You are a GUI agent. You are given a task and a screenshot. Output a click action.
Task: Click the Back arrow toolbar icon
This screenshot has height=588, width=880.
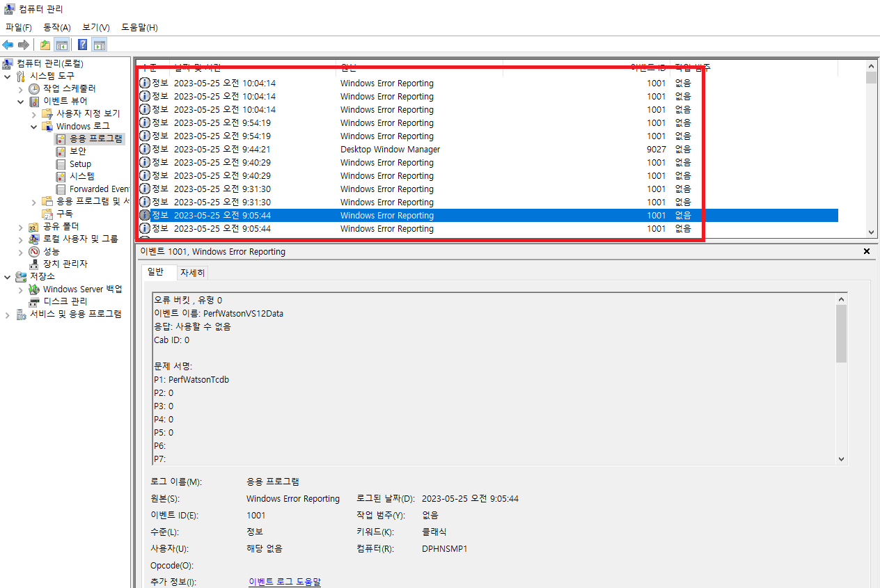tap(8, 45)
